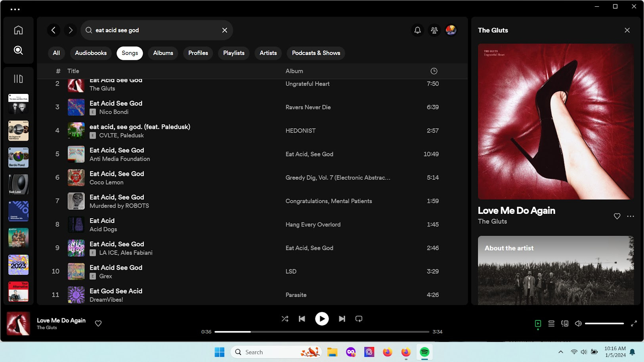Select the Albums filter tab
Screen dimensions: 644x362
[163, 53]
